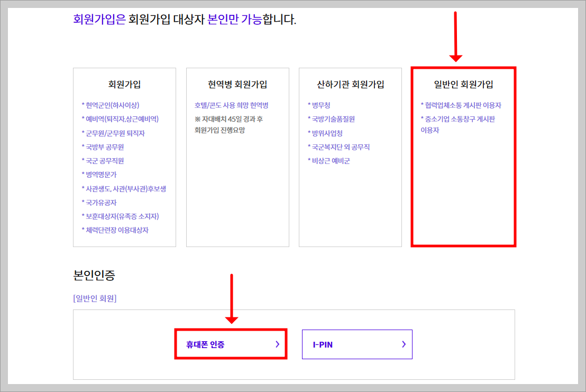Select the 휴대폰 인증 verification method
The image size is (586, 392).
coord(231,344)
